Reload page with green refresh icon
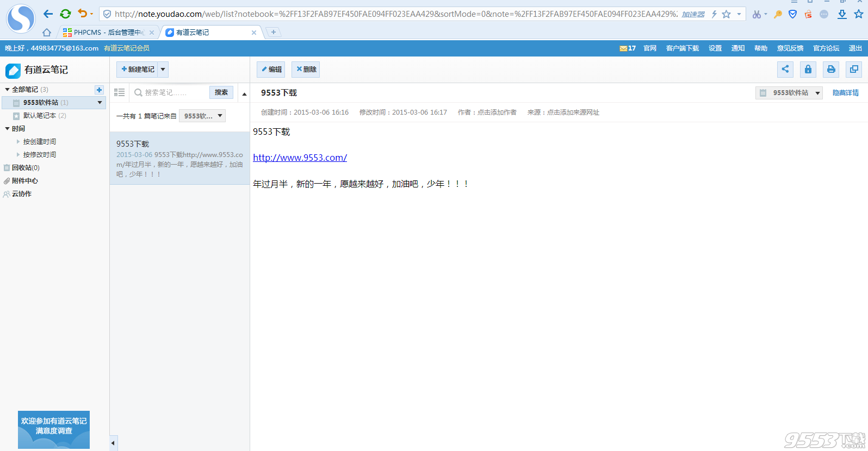868x451 pixels. click(65, 14)
